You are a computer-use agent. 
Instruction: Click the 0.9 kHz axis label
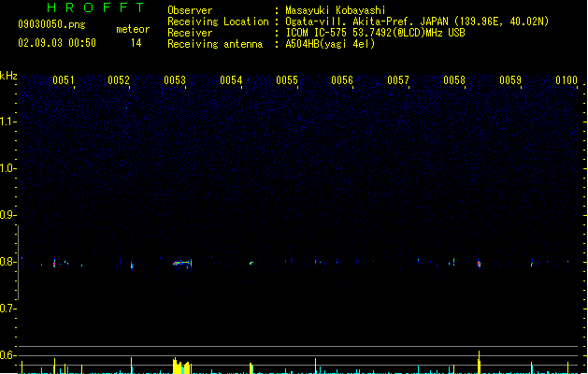coord(7,215)
